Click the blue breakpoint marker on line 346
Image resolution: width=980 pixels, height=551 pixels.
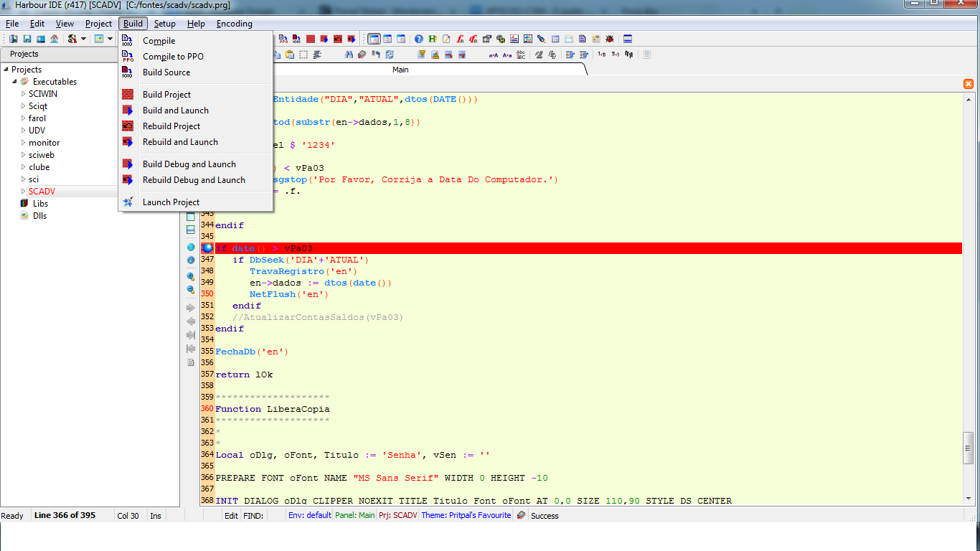click(207, 248)
